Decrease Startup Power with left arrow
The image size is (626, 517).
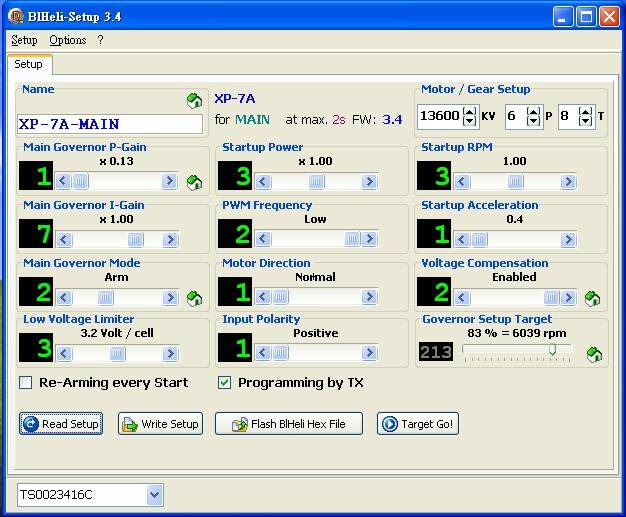263,182
